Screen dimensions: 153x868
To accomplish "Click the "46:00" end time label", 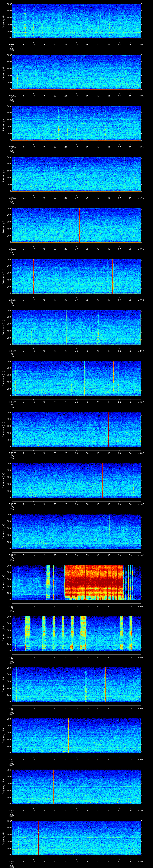I will coord(141,759).
